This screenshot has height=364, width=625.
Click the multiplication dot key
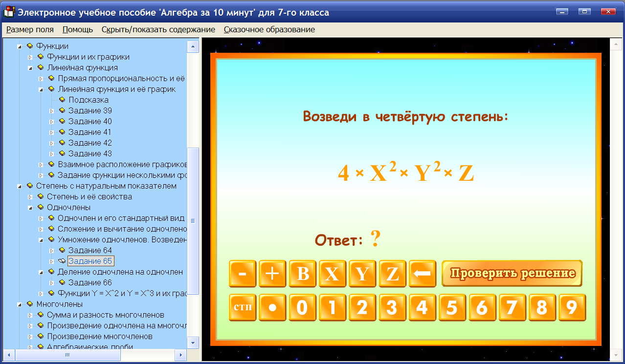pos(272,308)
